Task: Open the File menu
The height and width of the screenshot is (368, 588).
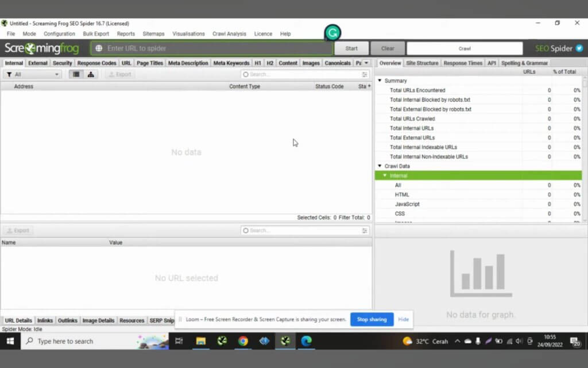Action: [x=11, y=34]
